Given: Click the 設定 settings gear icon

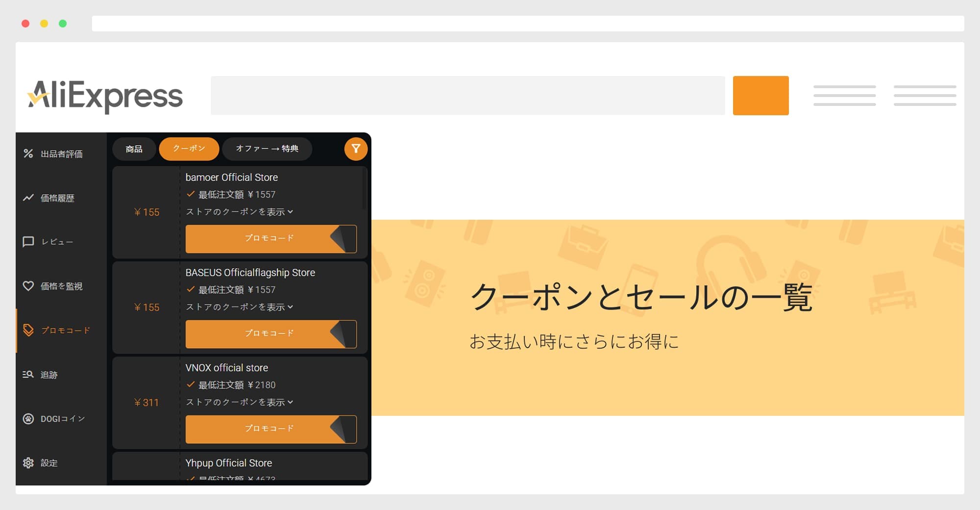Looking at the screenshot, I should tap(28, 462).
